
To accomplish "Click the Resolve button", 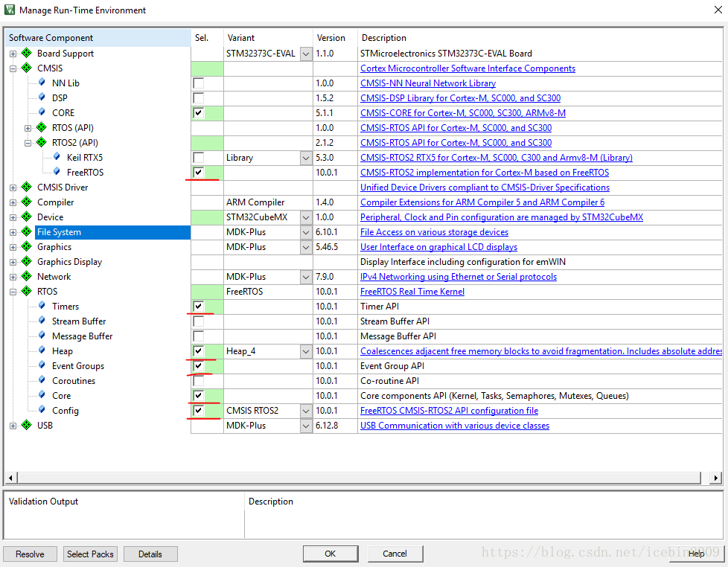I will [31, 554].
